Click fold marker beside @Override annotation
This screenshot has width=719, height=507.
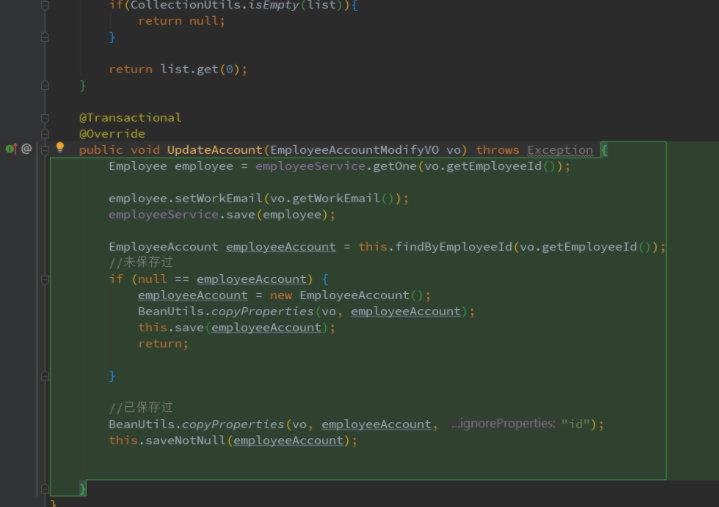click(45, 134)
